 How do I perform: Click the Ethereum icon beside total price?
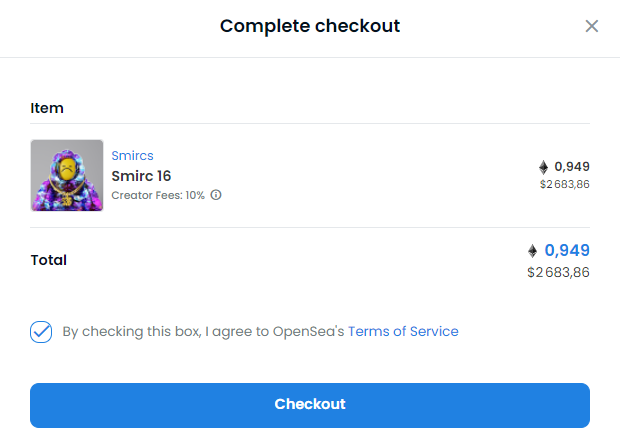533,251
